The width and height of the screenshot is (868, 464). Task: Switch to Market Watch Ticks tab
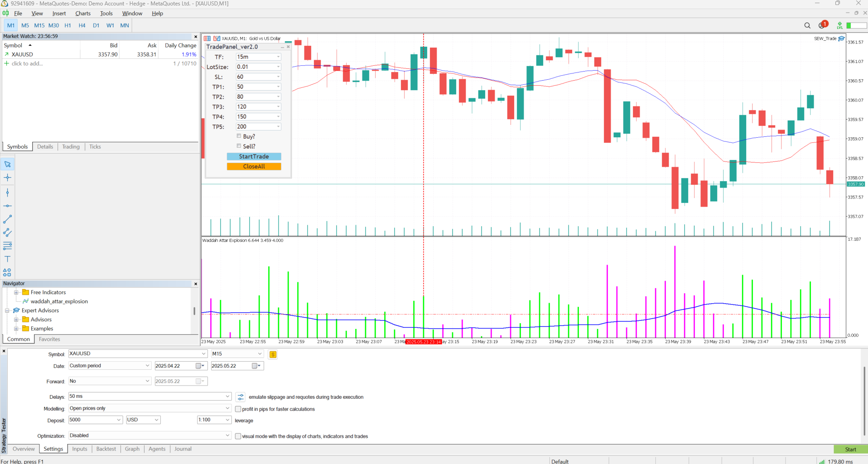point(95,147)
